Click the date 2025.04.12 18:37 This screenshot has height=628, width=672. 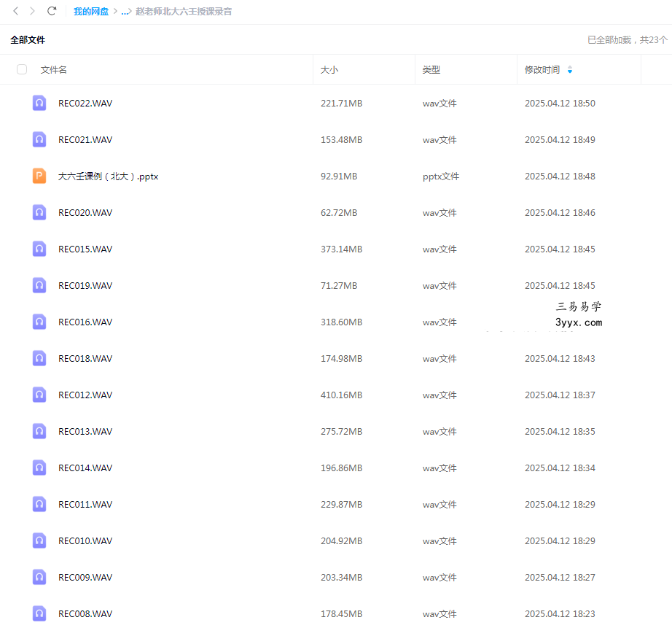tap(560, 395)
